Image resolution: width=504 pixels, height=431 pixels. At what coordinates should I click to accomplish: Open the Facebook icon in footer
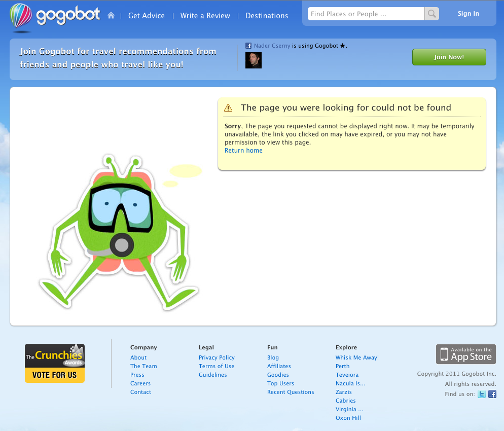click(x=492, y=394)
